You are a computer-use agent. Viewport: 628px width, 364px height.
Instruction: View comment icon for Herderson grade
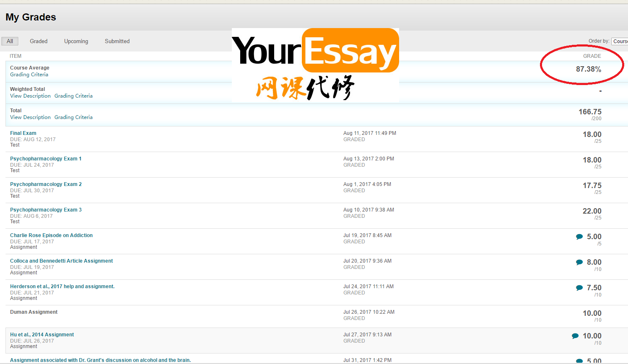(579, 288)
